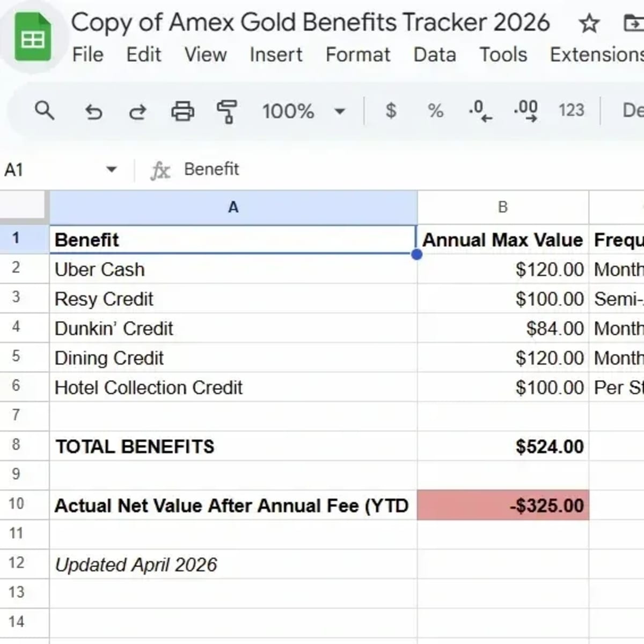Image resolution: width=644 pixels, height=644 pixels.
Task: Select the Dining Credit cell
Action: coord(233,357)
